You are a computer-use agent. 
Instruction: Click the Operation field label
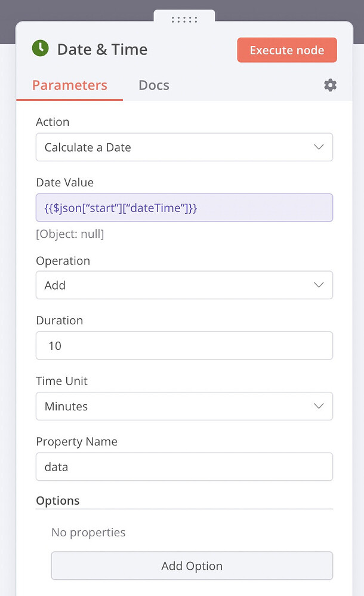point(63,261)
